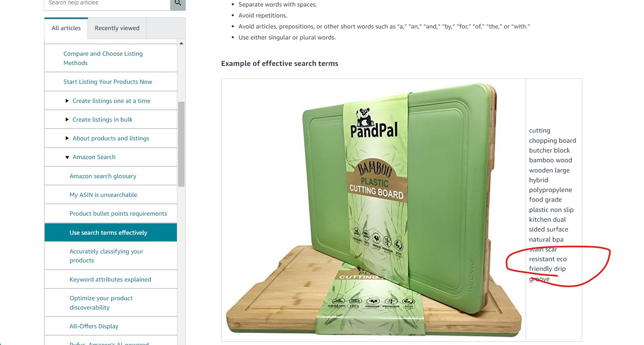Open Accurately classifying your products
The height and width of the screenshot is (345, 644).
pyautogui.click(x=107, y=256)
